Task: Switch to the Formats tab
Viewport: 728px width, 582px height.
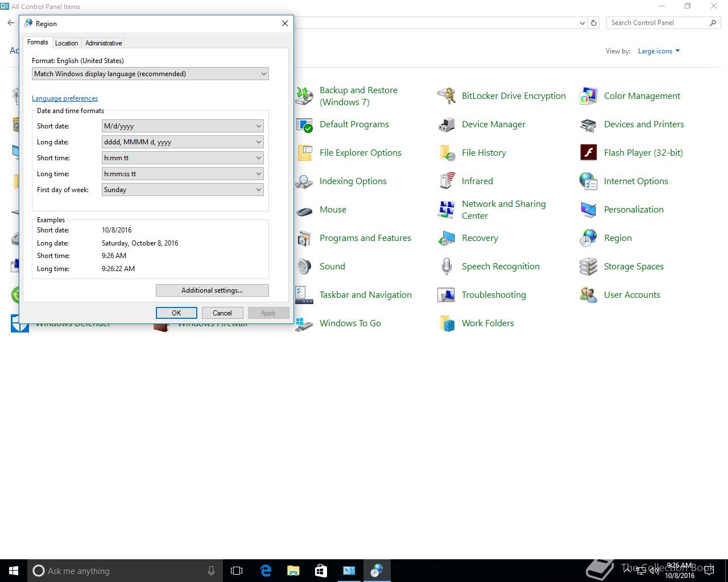Action: coord(38,42)
